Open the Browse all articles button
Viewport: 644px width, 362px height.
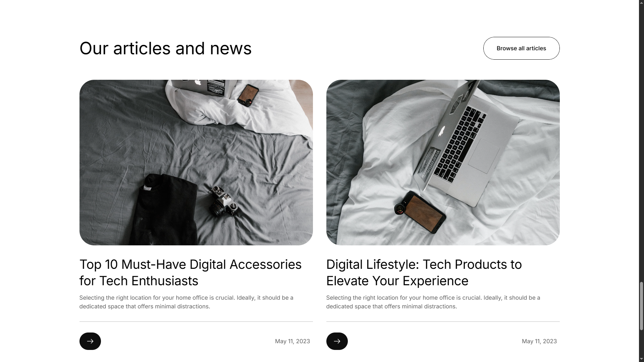pyautogui.click(x=521, y=48)
